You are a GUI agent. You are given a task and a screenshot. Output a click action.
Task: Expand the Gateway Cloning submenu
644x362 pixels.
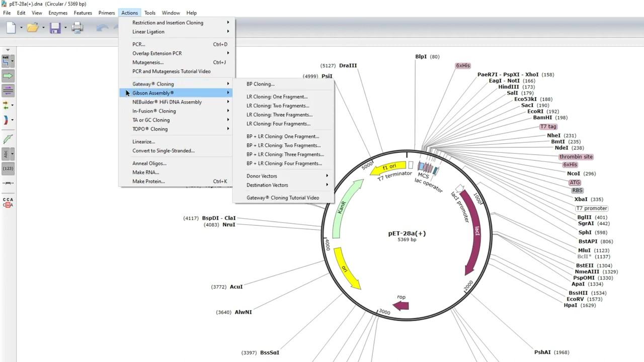tap(153, 84)
